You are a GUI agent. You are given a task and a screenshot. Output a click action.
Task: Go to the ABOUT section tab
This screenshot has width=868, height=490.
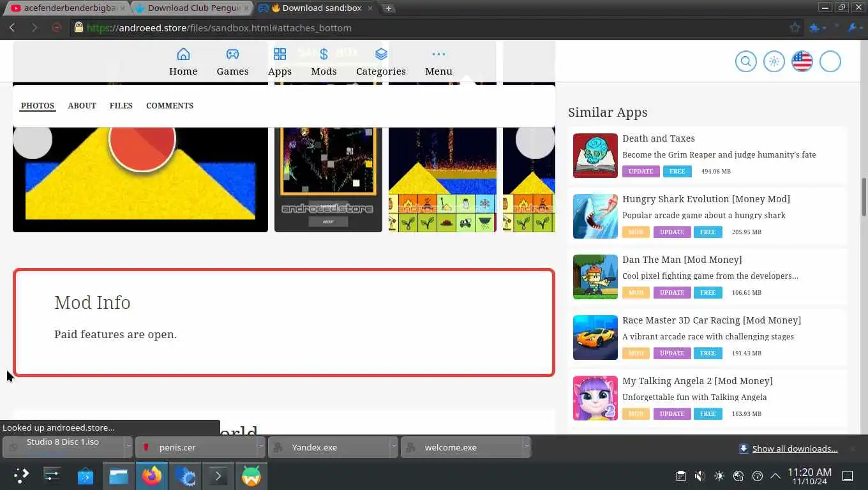point(82,106)
